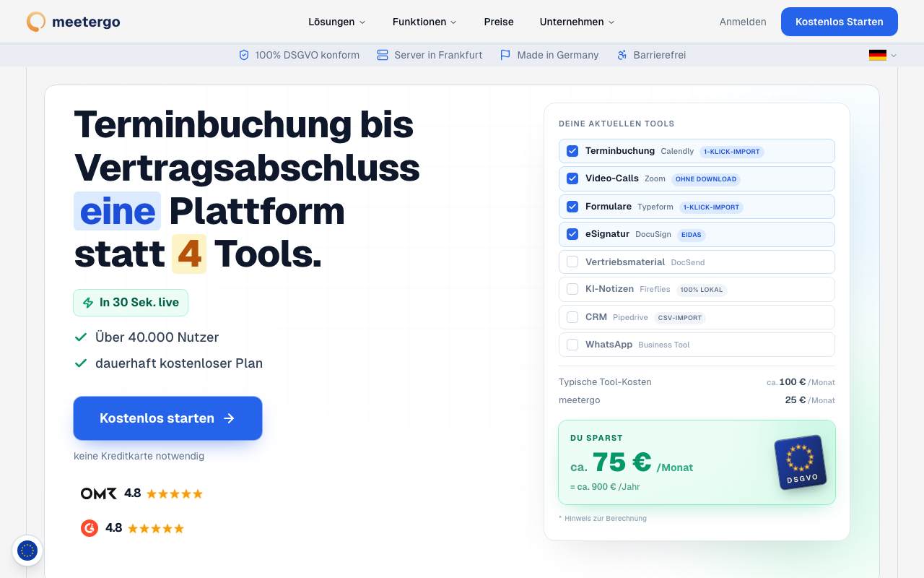Image resolution: width=924 pixels, height=578 pixels.
Task: Open the Funktionen menu
Action: (x=424, y=22)
